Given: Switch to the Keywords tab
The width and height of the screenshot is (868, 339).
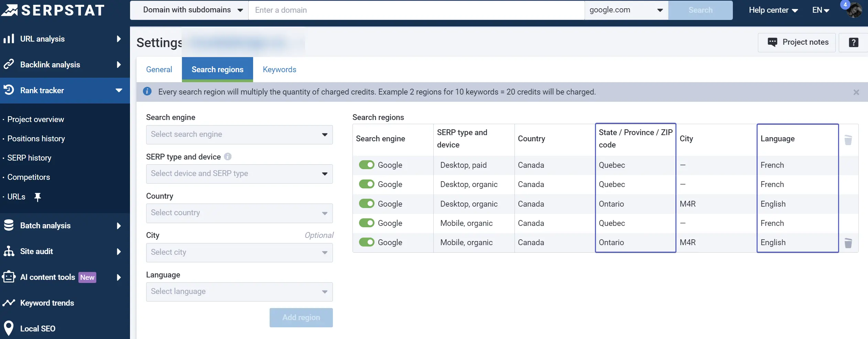Looking at the screenshot, I should tap(279, 69).
